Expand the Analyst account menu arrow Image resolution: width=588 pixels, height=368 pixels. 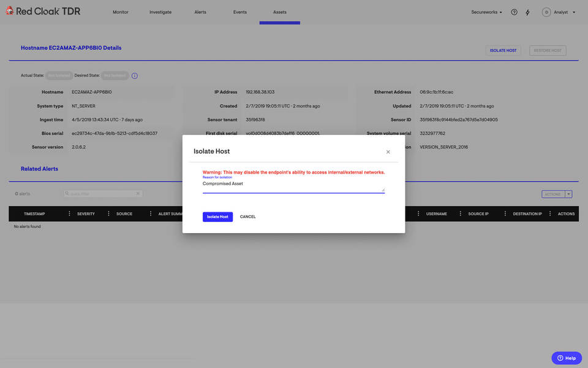click(x=574, y=12)
